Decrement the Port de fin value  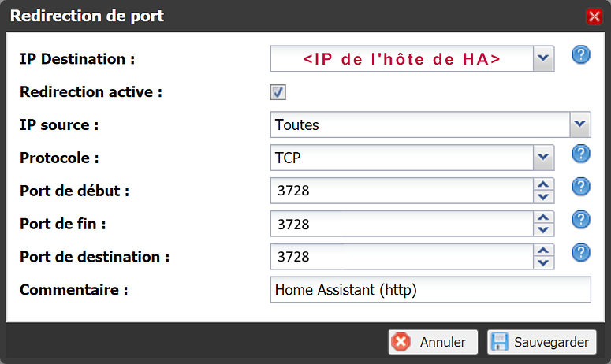[x=543, y=229]
